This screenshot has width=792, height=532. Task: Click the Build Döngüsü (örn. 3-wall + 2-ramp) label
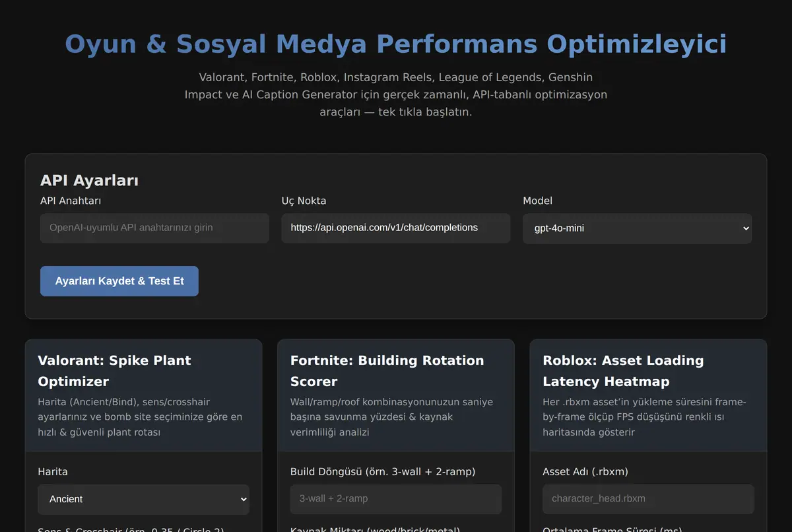(383, 472)
